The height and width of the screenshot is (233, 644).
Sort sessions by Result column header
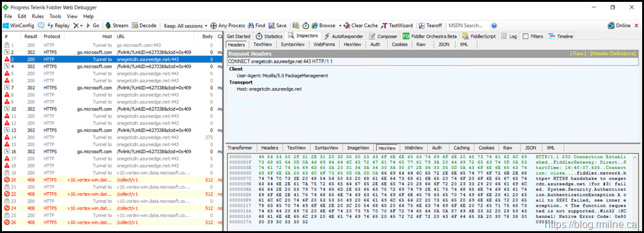[x=31, y=36]
